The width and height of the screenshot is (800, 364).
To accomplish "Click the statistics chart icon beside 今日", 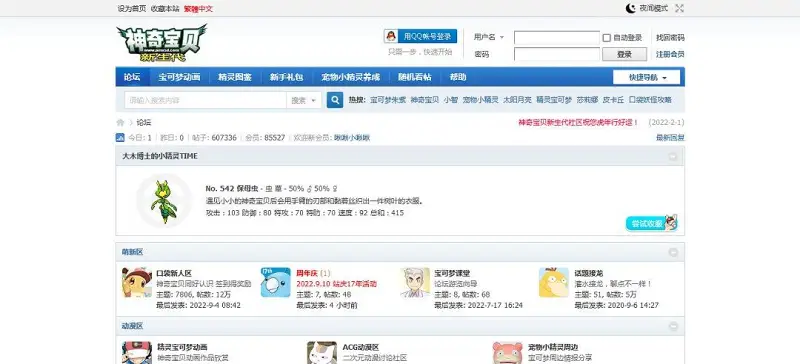I will coord(120,137).
